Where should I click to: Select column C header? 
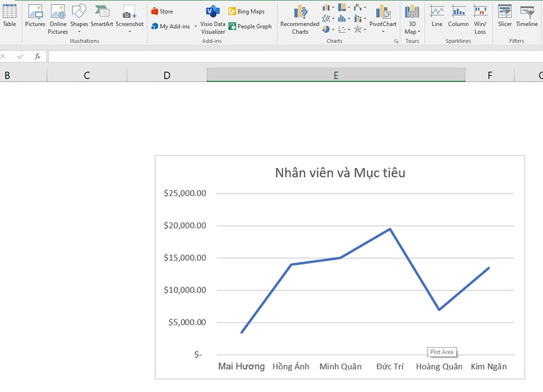[87, 75]
